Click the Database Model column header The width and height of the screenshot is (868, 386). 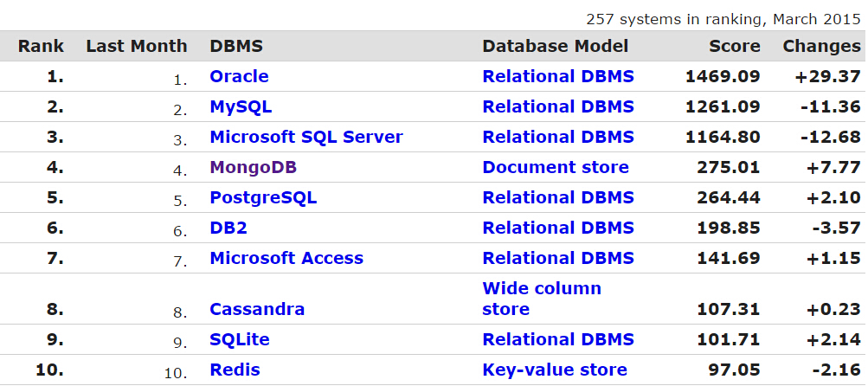pyautogui.click(x=556, y=47)
